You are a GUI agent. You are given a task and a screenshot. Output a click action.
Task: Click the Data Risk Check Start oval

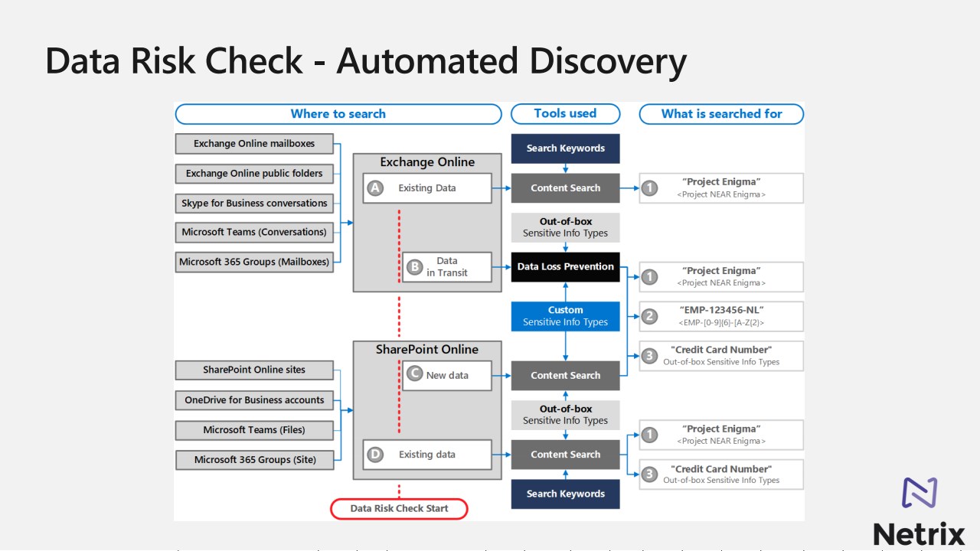point(399,508)
